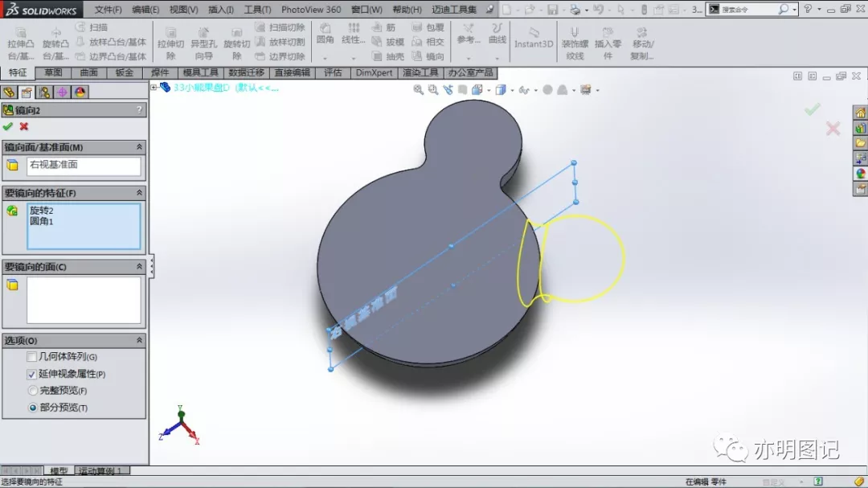Open the Linear Pattern dropdown arrow
Viewport: 868px width, 488px height.
(x=353, y=58)
